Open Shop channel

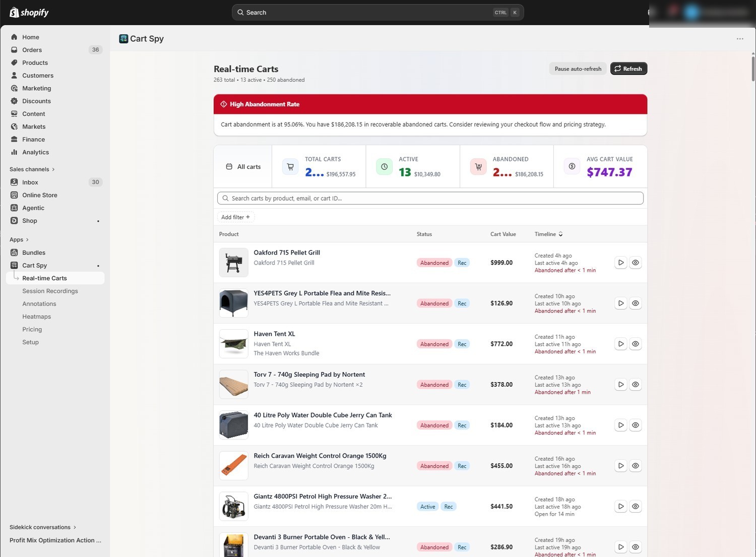(x=29, y=221)
